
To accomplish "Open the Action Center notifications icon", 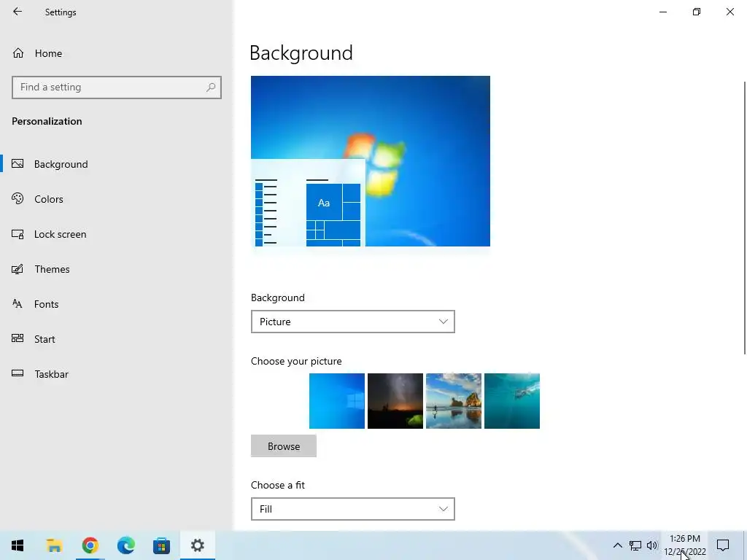I will tap(723, 545).
